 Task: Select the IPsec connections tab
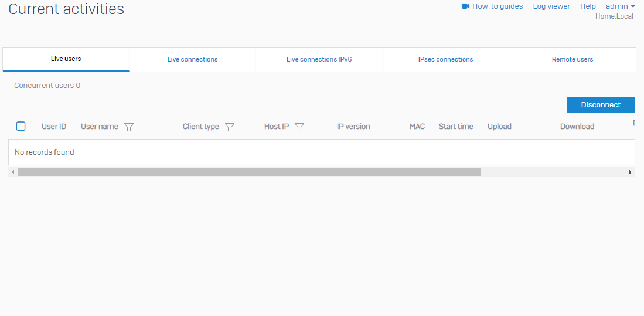point(445,59)
